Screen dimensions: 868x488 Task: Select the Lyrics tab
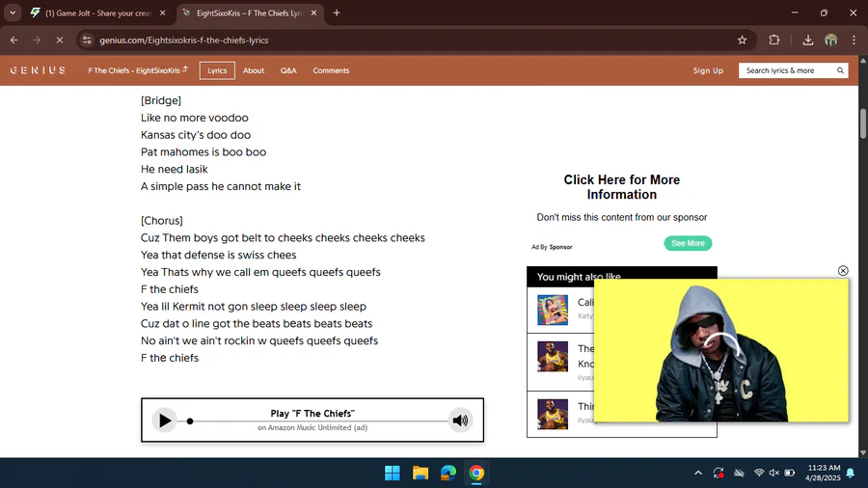(217, 70)
